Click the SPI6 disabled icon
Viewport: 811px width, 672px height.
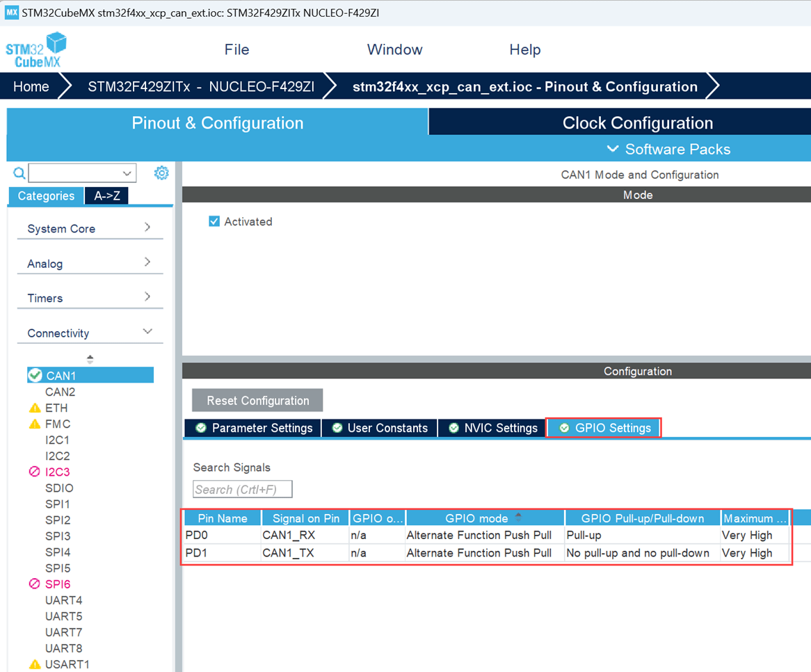35,584
